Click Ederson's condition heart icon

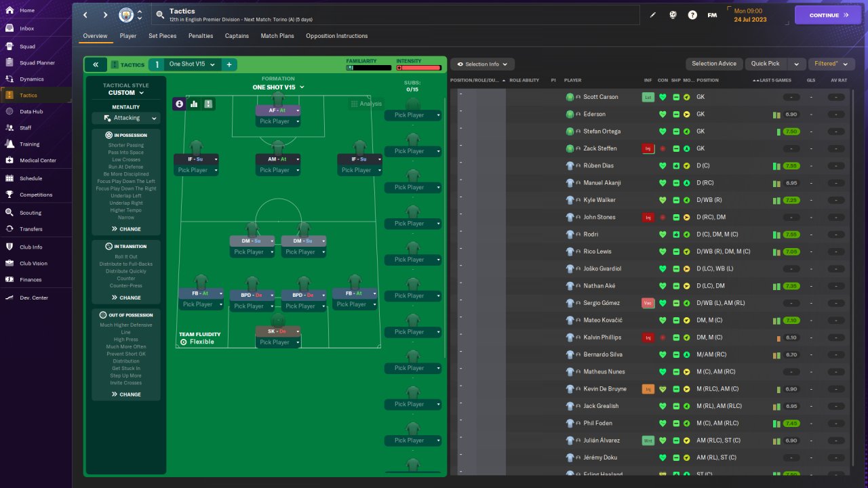(x=663, y=114)
